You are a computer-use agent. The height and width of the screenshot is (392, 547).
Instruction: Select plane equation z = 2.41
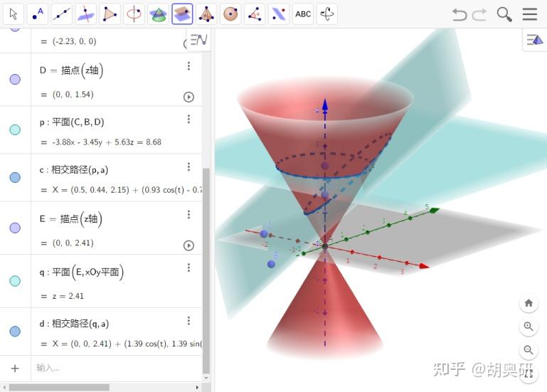(x=68, y=296)
